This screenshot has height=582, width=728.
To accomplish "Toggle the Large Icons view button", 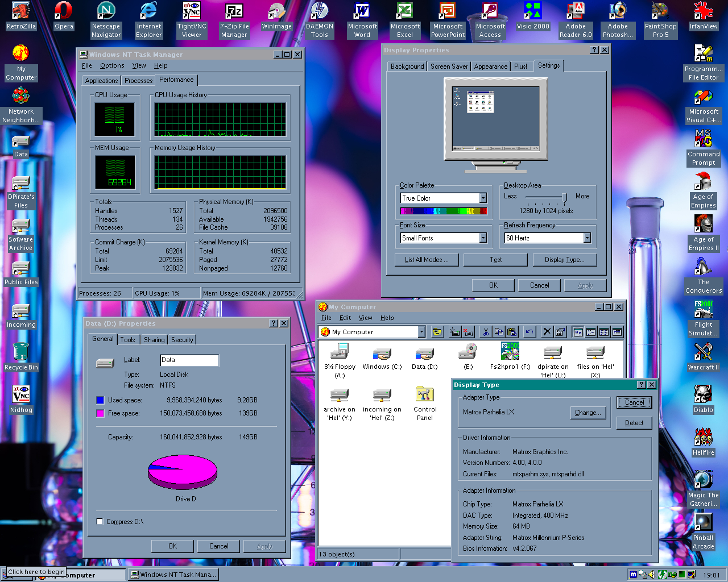I will (x=578, y=332).
